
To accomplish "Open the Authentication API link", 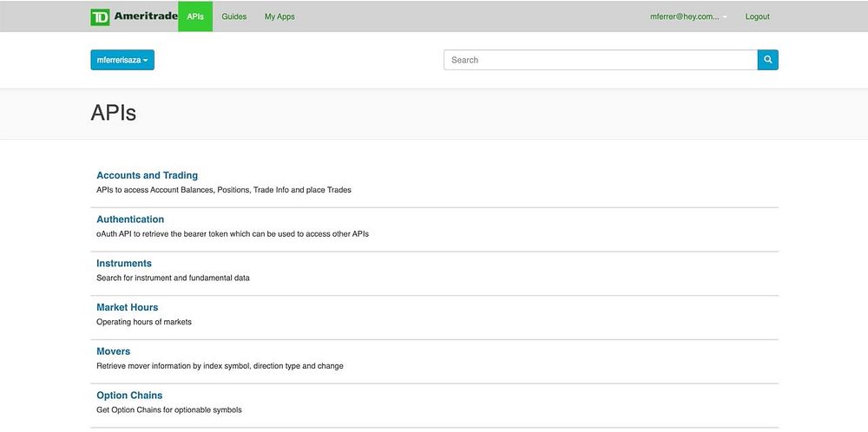I will (x=130, y=219).
